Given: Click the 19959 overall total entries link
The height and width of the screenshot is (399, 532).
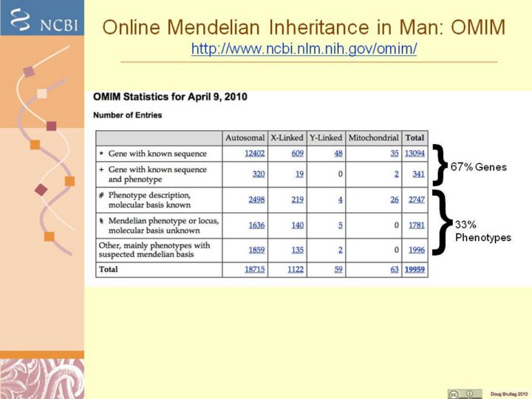Looking at the screenshot, I should (415, 270).
